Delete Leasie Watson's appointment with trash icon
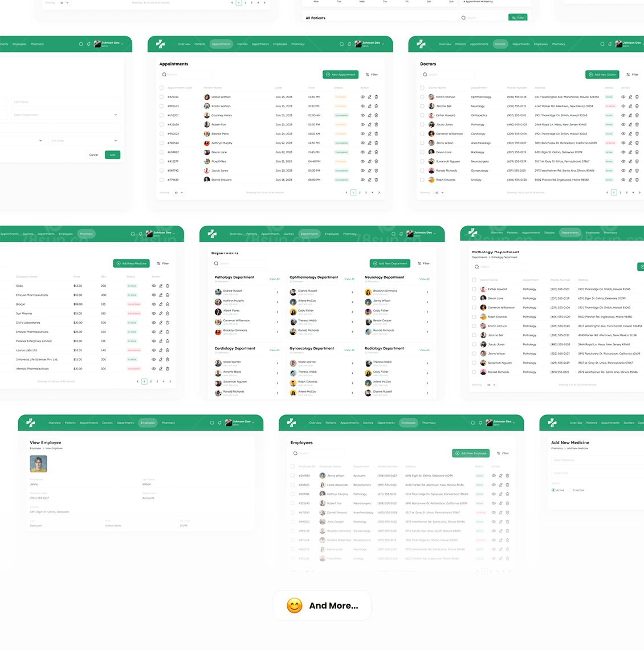Viewport: 644px width, 651px height. 376,97
